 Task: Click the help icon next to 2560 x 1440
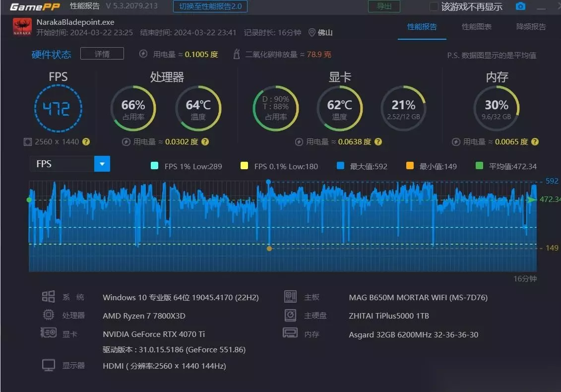click(86, 142)
